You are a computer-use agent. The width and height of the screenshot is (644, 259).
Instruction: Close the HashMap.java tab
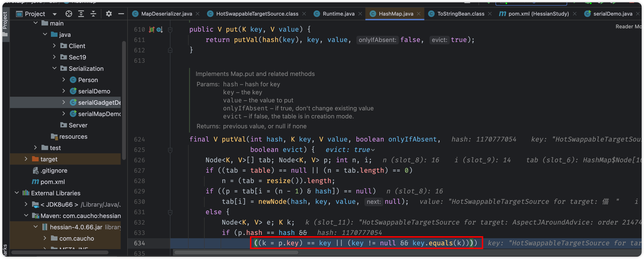[419, 14]
